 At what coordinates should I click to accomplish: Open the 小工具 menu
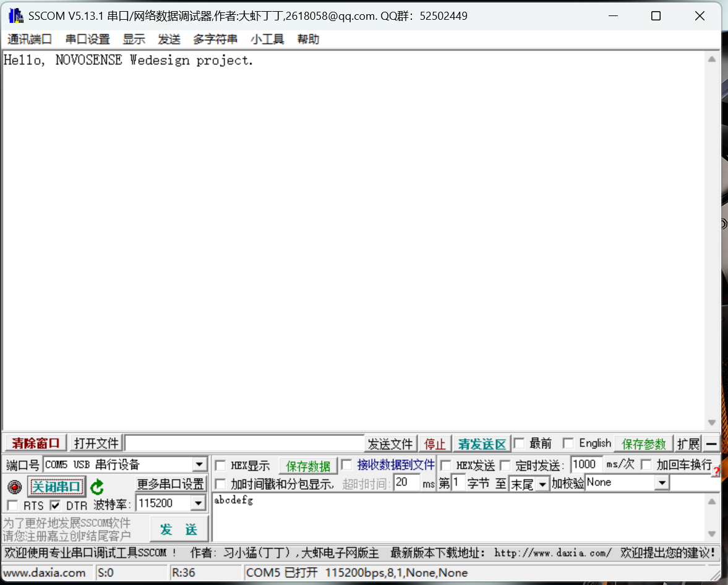pyautogui.click(x=267, y=40)
